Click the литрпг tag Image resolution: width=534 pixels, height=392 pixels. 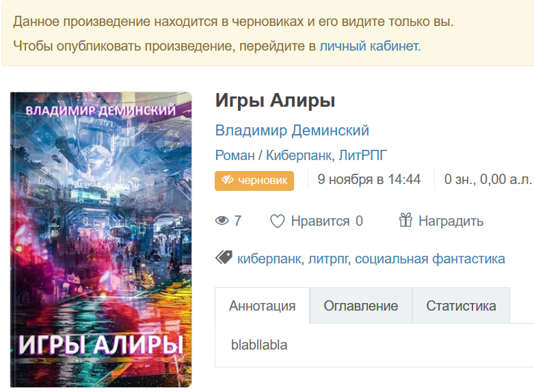328,259
